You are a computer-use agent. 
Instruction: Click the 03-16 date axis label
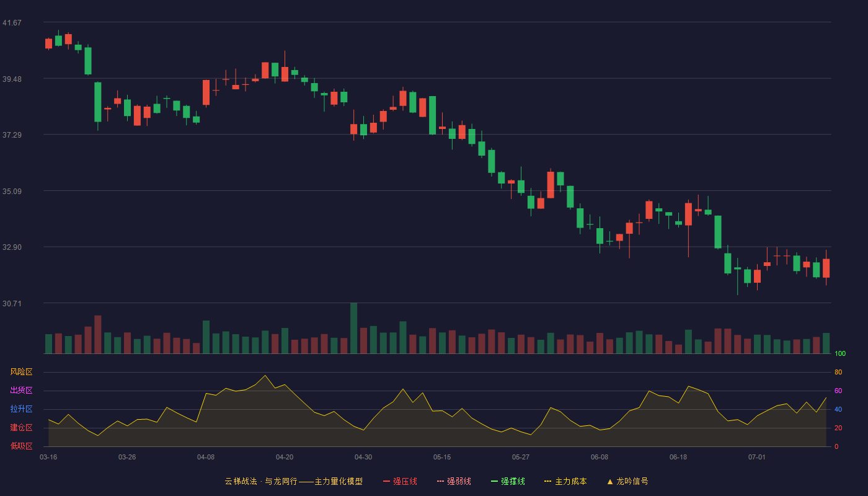pyautogui.click(x=48, y=457)
